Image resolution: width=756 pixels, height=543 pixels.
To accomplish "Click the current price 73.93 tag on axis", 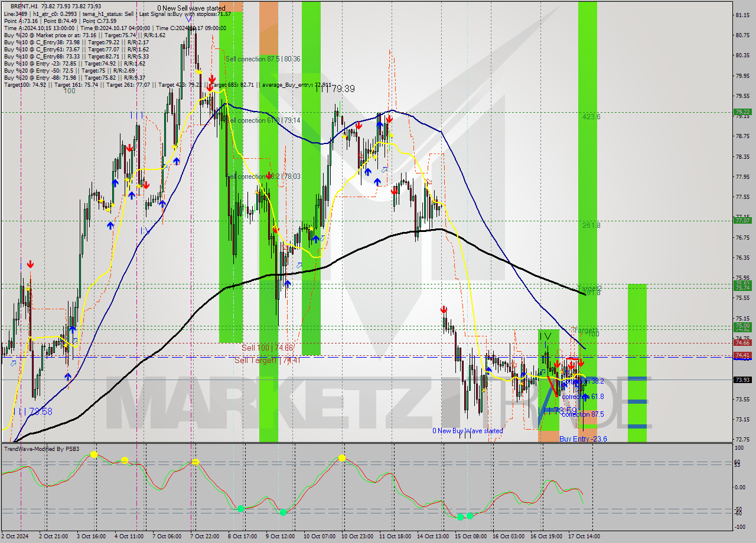I will [742, 380].
